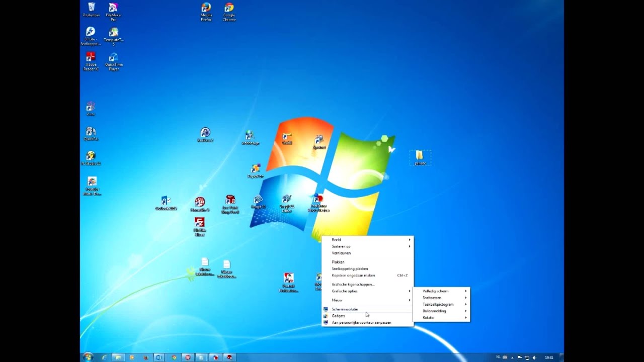Image resolution: width=644 pixels, height=362 pixels.
Task: Expand the Taakbalkpictogram submenu option
Action: point(441,304)
